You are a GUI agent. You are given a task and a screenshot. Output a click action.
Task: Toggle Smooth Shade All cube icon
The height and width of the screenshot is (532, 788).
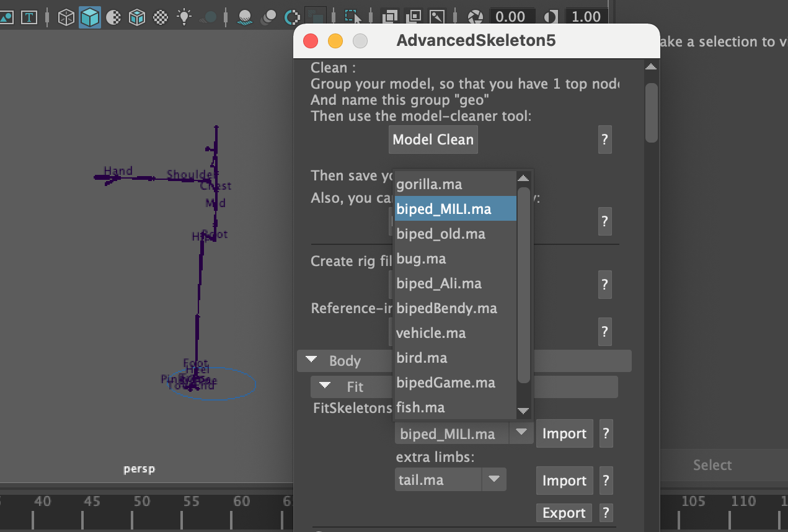90,17
